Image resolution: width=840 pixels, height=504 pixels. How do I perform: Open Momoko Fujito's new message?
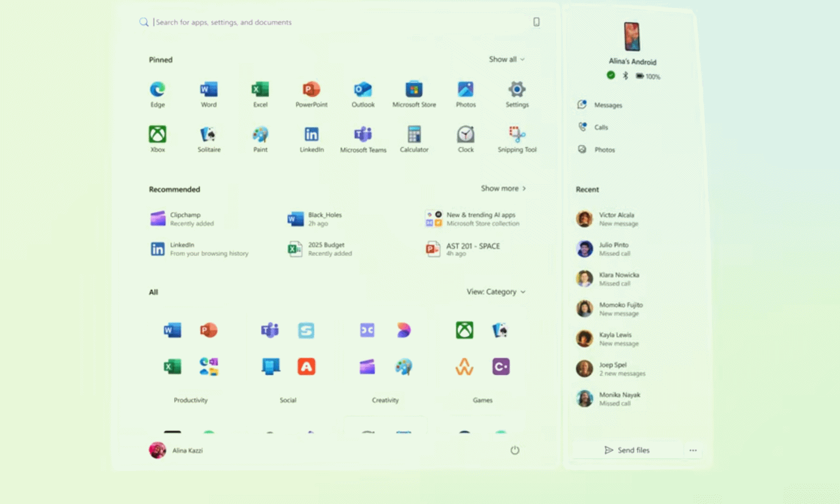click(610, 309)
